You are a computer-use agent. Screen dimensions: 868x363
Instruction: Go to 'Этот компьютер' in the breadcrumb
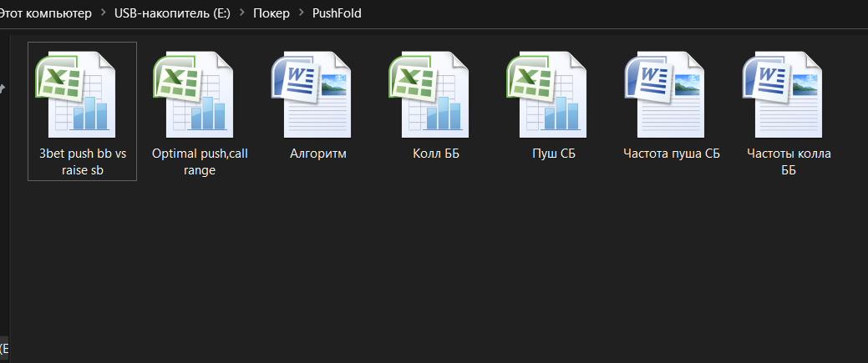pos(44,14)
